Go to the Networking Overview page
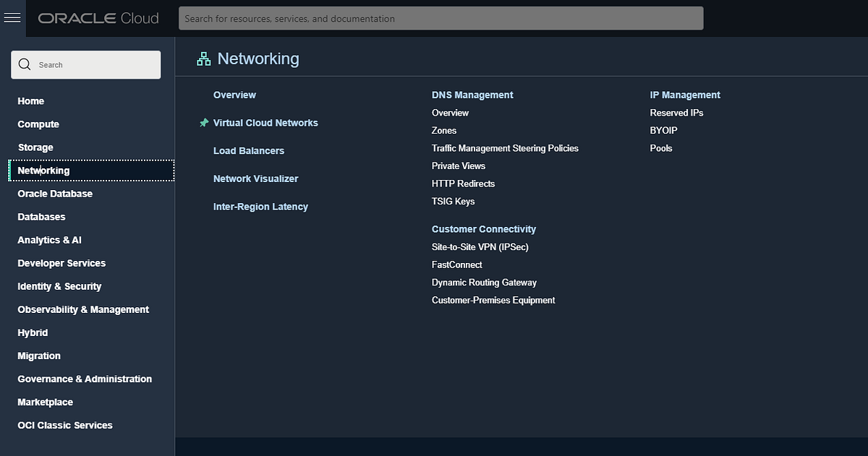 tap(234, 95)
